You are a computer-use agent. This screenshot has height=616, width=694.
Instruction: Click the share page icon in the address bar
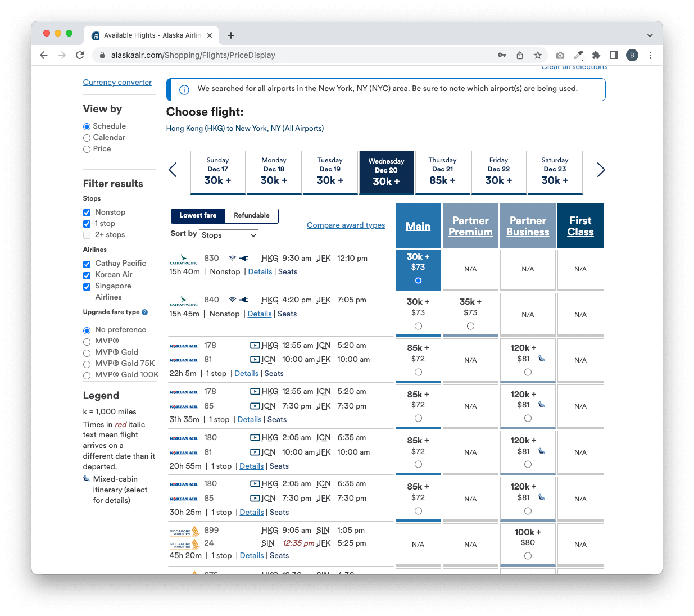tap(520, 55)
